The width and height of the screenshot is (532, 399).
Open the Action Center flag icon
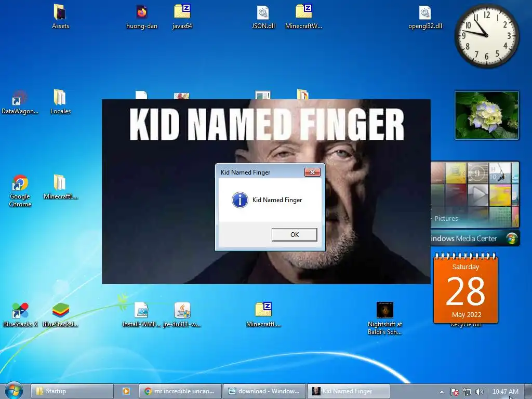454,392
